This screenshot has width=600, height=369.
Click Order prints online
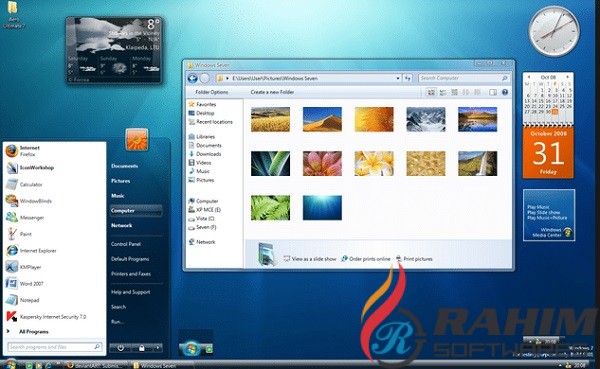(366, 259)
